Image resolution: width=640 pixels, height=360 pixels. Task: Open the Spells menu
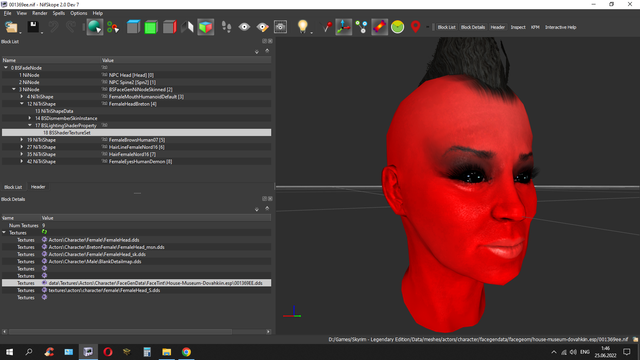[59, 13]
